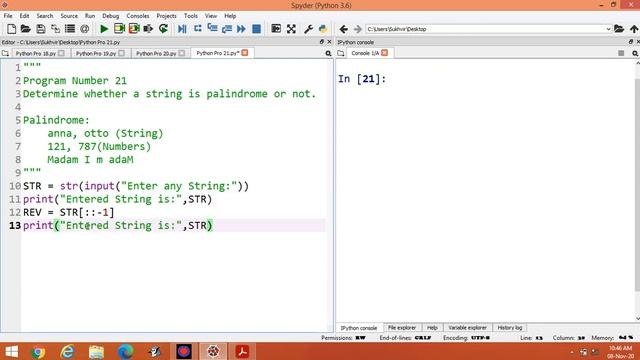Expand the working directory dropdown
Viewport: 640px width, 360px height.
(608, 29)
